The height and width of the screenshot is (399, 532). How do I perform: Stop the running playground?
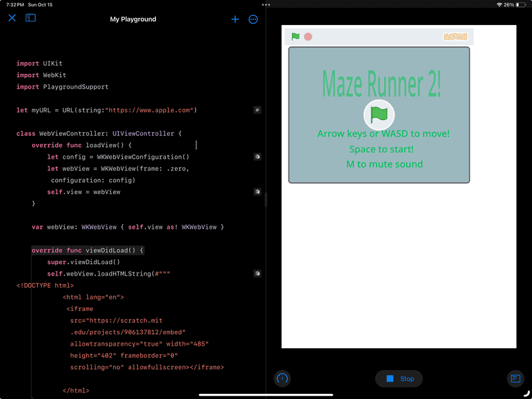(399, 378)
